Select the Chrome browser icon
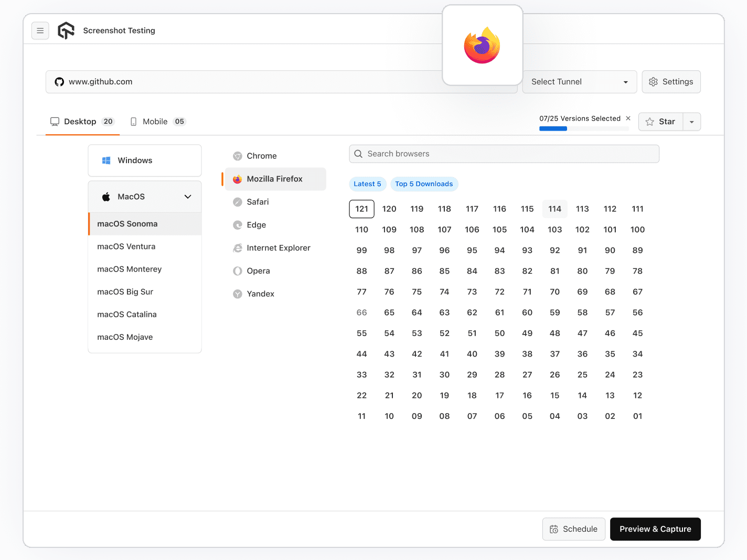 point(238,156)
